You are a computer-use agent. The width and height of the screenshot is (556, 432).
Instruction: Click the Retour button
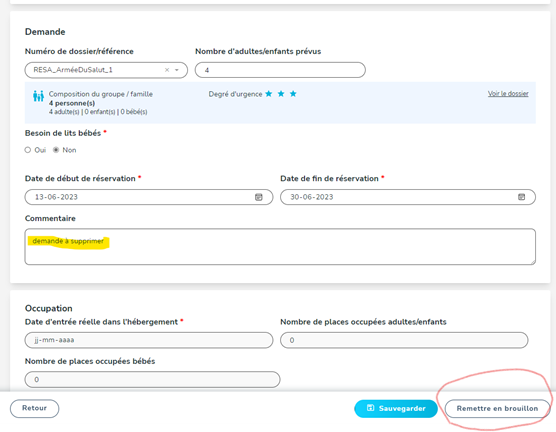click(x=34, y=408)
